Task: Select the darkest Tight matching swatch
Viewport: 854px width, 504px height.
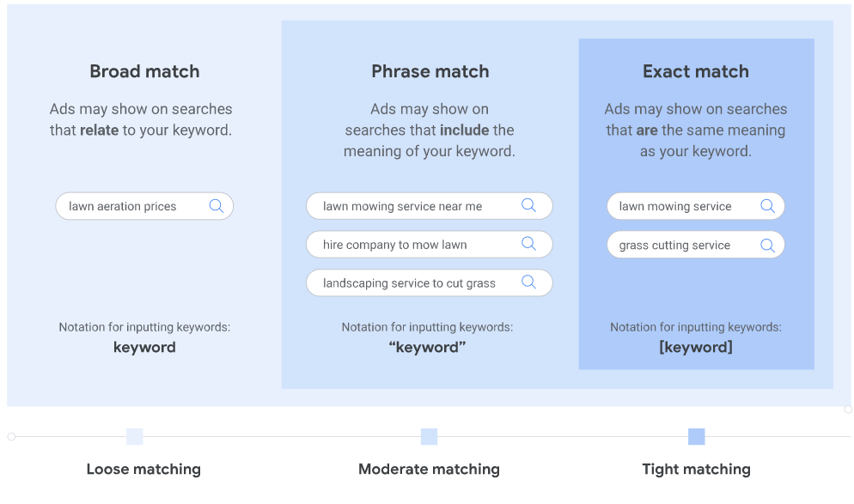Action: point(696,436)
